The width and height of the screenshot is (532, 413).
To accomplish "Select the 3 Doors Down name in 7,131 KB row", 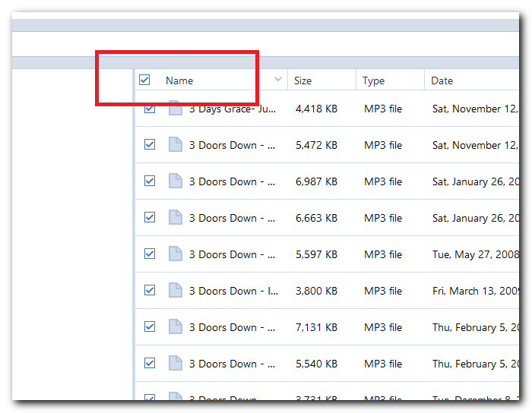I will tap(232, 328).
